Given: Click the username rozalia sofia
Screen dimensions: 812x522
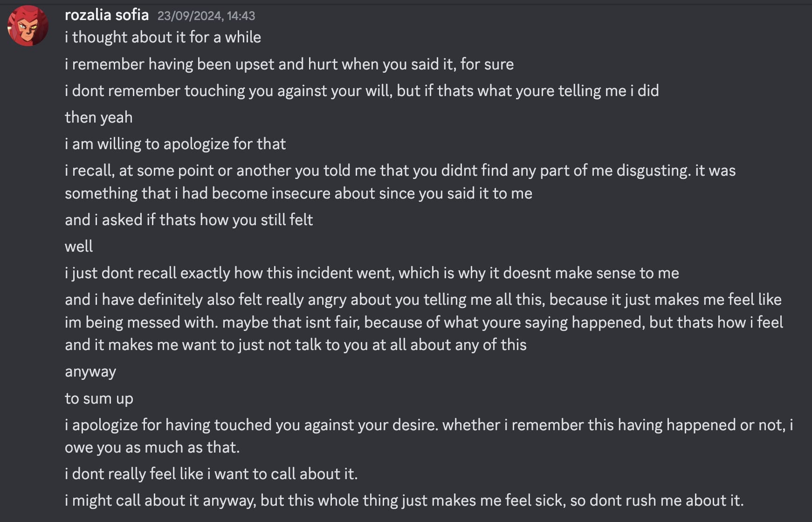Looking at the screenshot, I should 107,14.
